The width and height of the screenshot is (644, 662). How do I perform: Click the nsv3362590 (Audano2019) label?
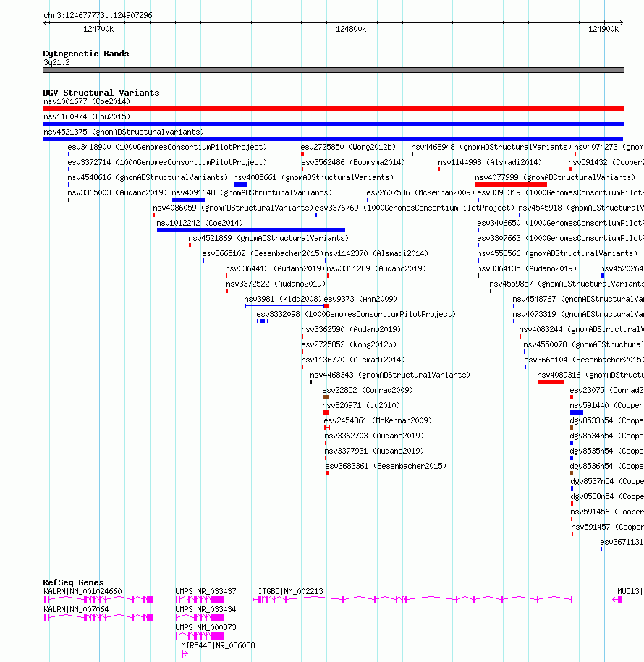351,329
